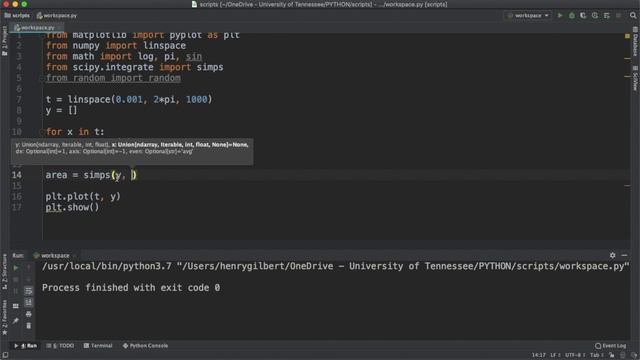This screenshot has width=640, height=360.
Task: Click cursor position 14:17 in status bar
Action: (538, 355)
